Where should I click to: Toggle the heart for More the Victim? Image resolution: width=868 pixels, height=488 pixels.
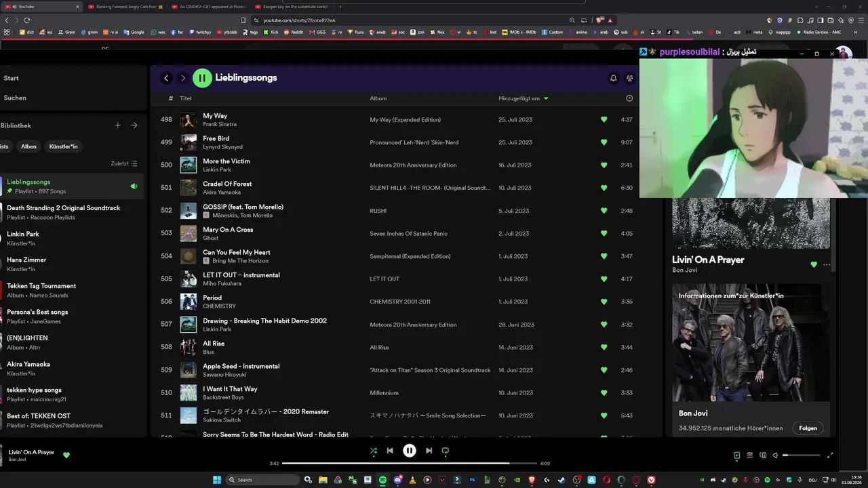point(604,165)
